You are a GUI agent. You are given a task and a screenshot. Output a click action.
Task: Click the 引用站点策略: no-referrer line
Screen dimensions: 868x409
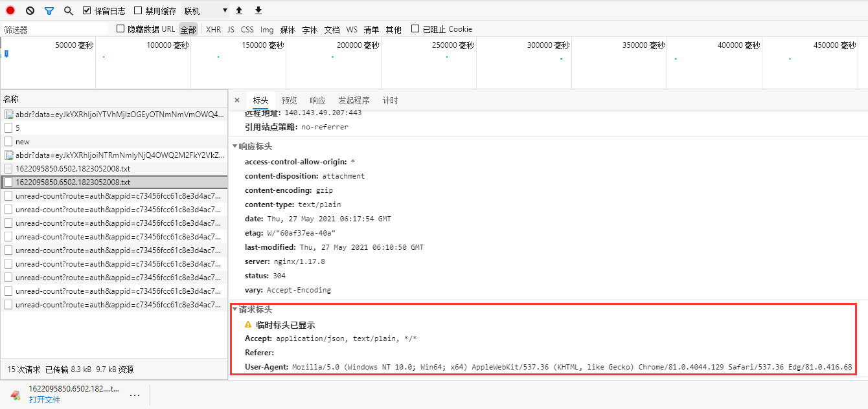297,127
